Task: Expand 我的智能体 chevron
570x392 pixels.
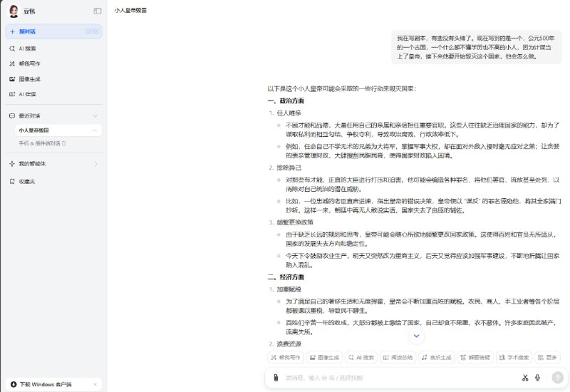Action: tap(95, 164)
